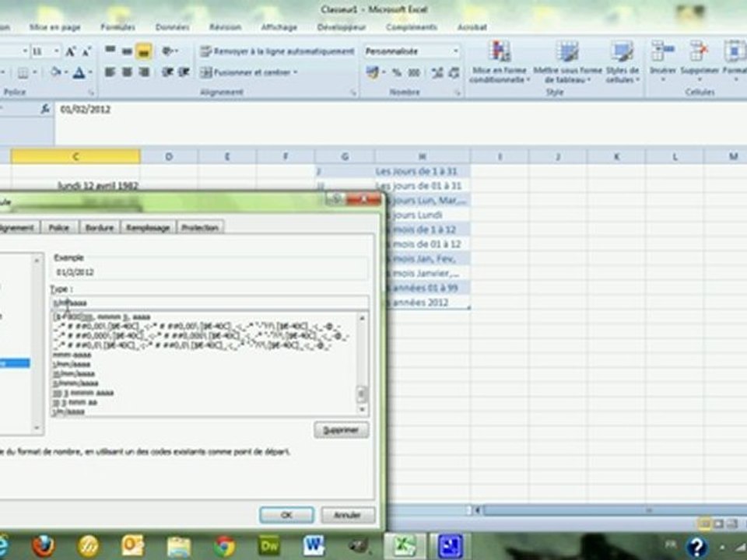Open the Police dialog launcher

point(90,93)
